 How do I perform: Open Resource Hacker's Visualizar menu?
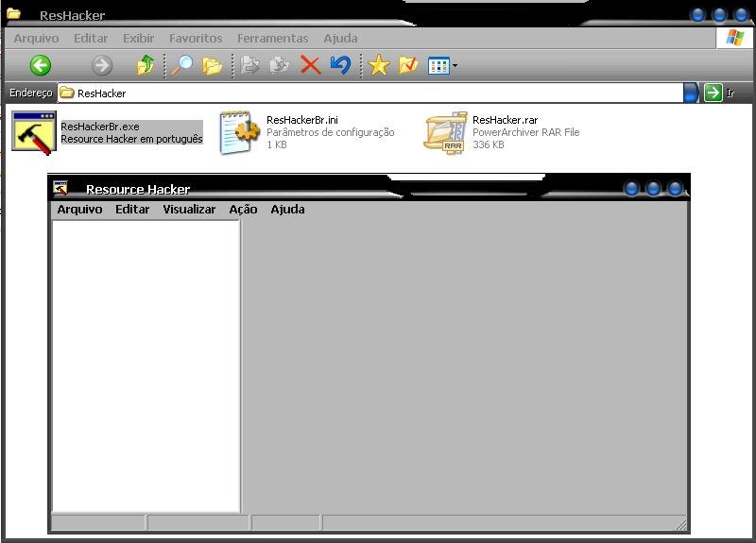pos(189,210)
